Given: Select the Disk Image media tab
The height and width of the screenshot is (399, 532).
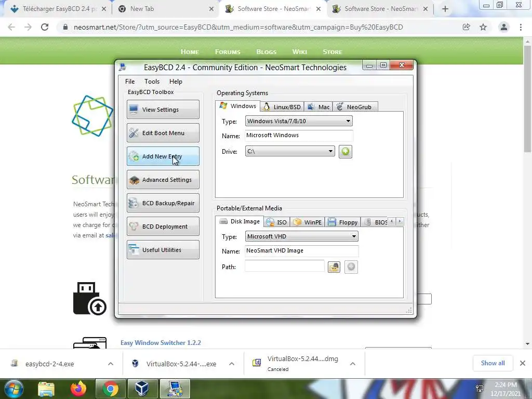Looking at the screenshot, I should [x=240, y=221].
